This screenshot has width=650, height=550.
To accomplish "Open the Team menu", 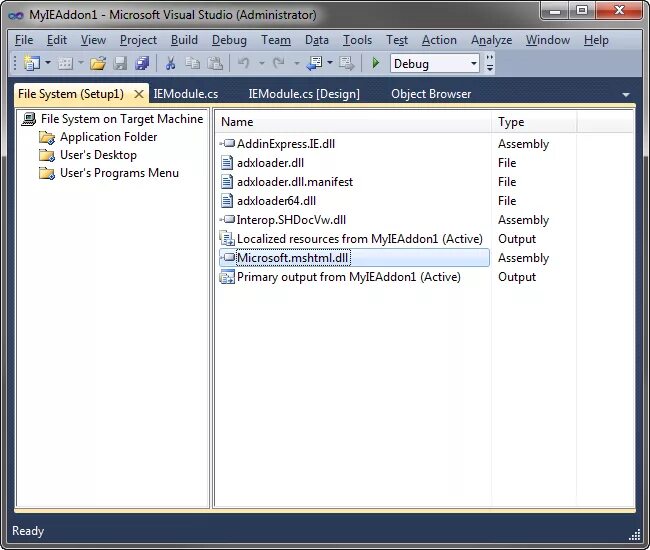I will 276,40.
